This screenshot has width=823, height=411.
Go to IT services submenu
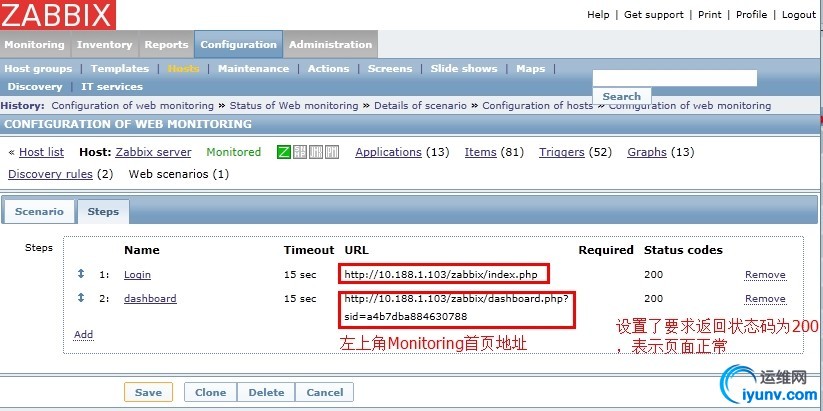112,87
